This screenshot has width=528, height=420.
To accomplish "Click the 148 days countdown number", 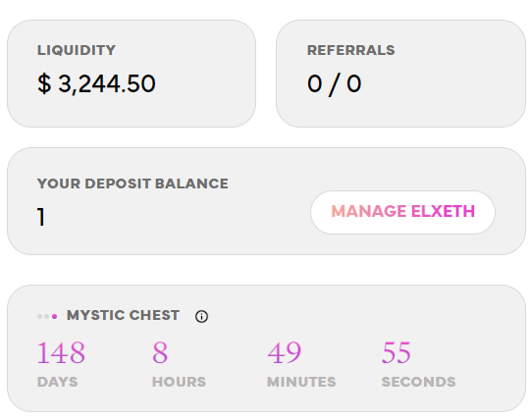I will (61, 352).
